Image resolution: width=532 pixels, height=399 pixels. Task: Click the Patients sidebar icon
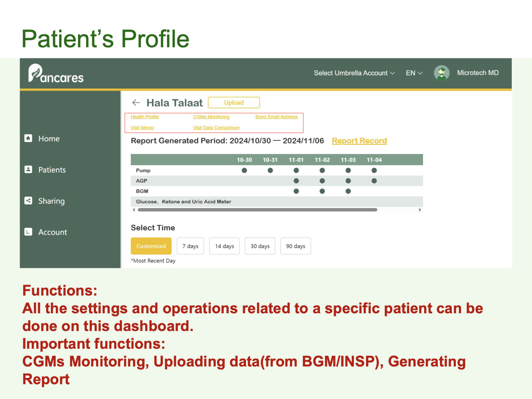pyautogui.click(x=28, y=169)
